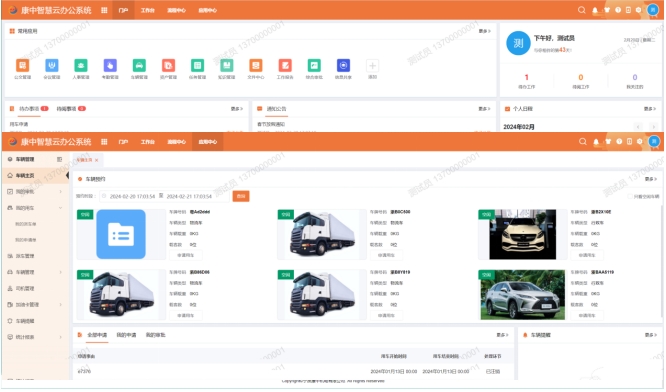Enable the 只看空闲车辆 checkbox

tap(630, 197)
